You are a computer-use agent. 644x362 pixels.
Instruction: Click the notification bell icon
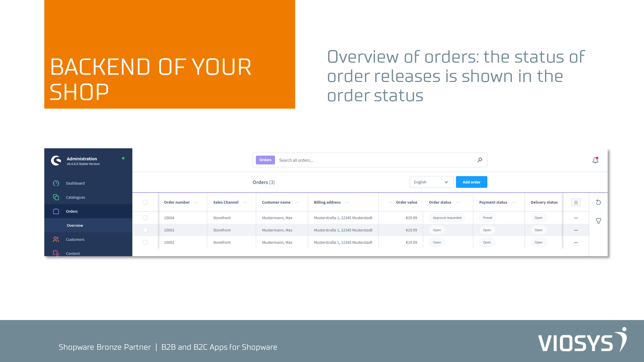coord(595,160)
